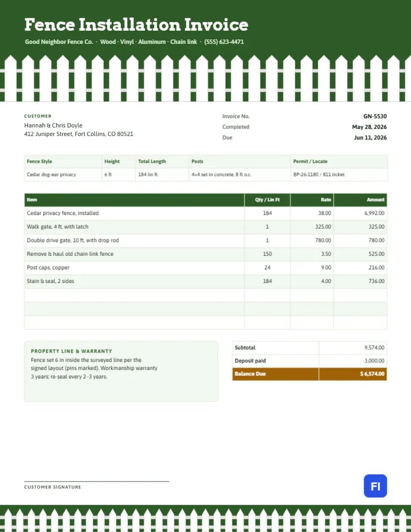This screenshot has height=532, width=411.
Task: Click the completed date May 28, 2026
Action: pos(369,127)
